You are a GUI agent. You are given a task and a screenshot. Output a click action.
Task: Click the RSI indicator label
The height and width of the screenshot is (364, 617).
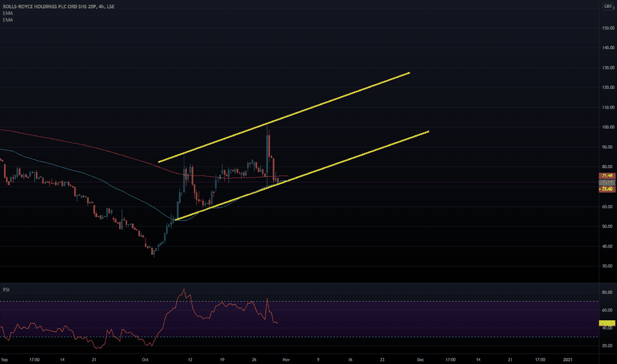(6, 290)
